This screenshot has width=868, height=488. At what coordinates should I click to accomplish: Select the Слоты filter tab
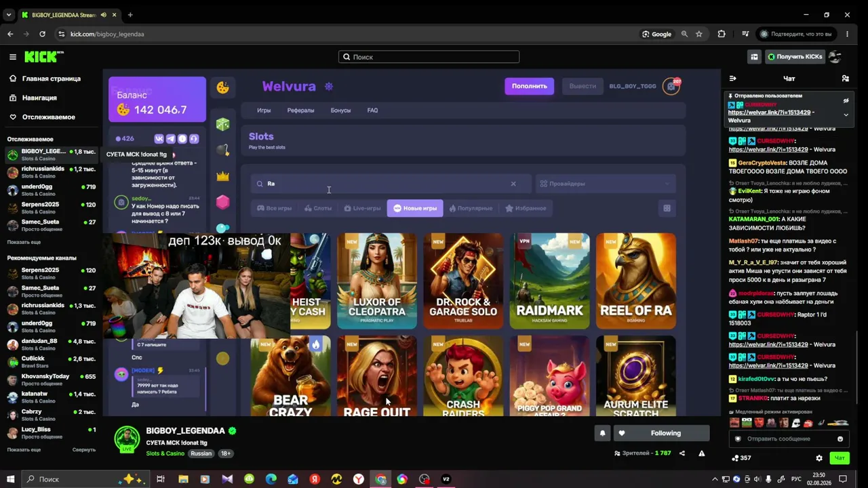[318, 208]
